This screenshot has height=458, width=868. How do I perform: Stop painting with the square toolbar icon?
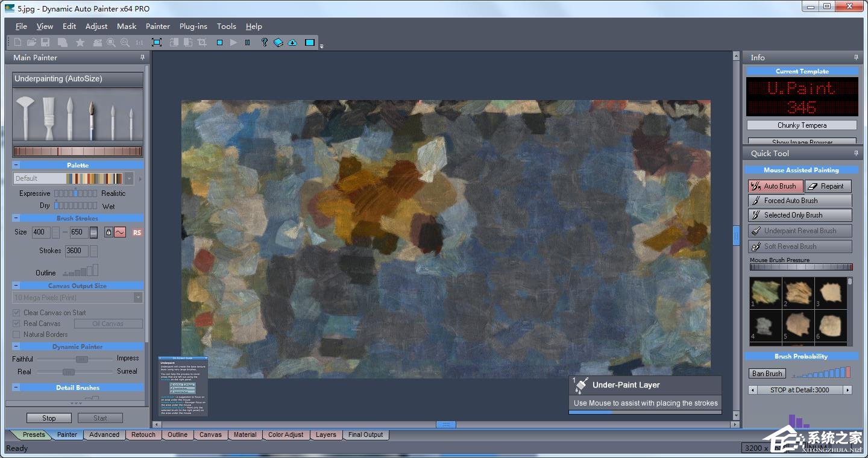click(219, 42)
